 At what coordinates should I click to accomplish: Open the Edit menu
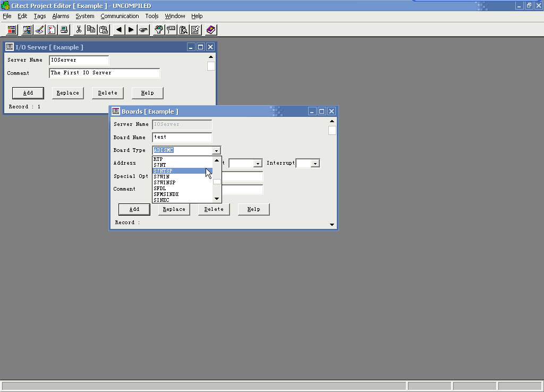click(x=22, y=16)
